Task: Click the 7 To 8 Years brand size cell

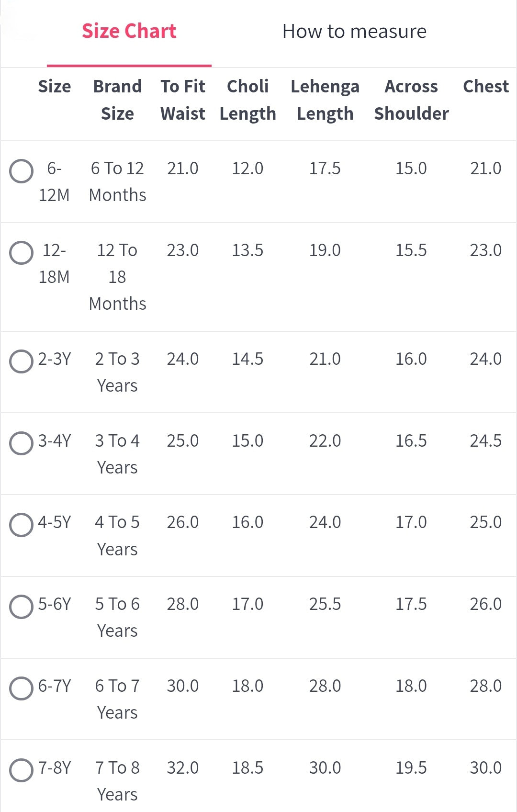Action: (x=117, y=781)
